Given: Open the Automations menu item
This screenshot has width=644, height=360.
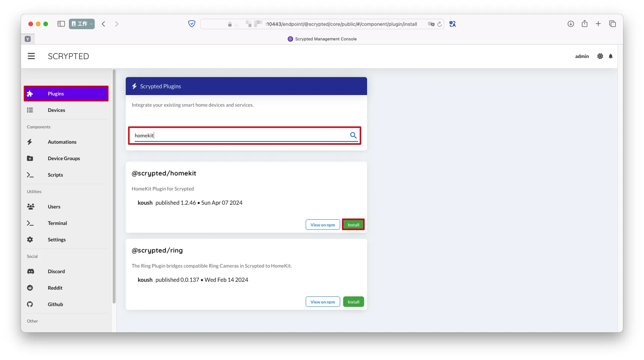Looking at the screenshot, I should click(x=66, y=142).
